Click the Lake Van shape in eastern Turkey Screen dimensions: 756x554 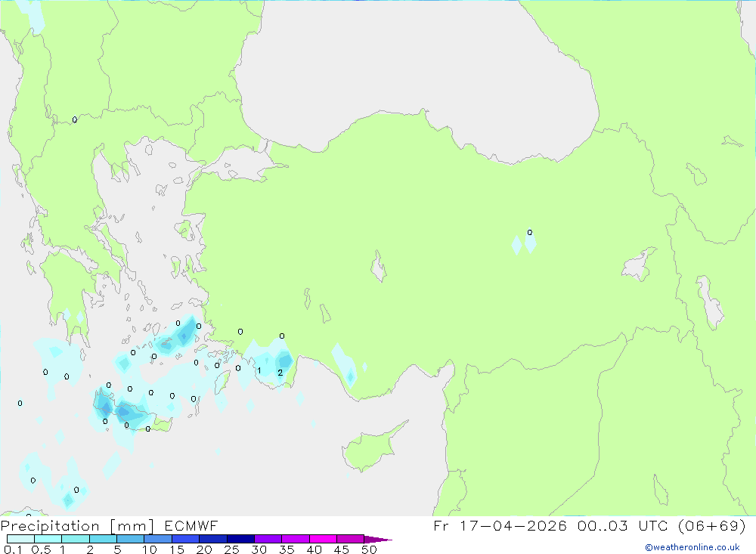pyautogui.click(x=639, y=266)
